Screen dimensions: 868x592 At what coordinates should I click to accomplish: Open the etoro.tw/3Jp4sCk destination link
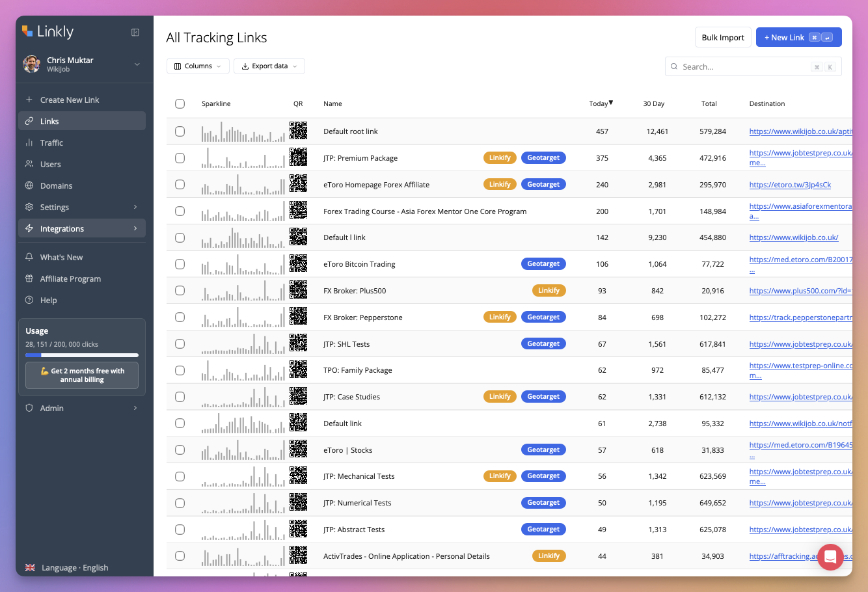click(790, 185)
